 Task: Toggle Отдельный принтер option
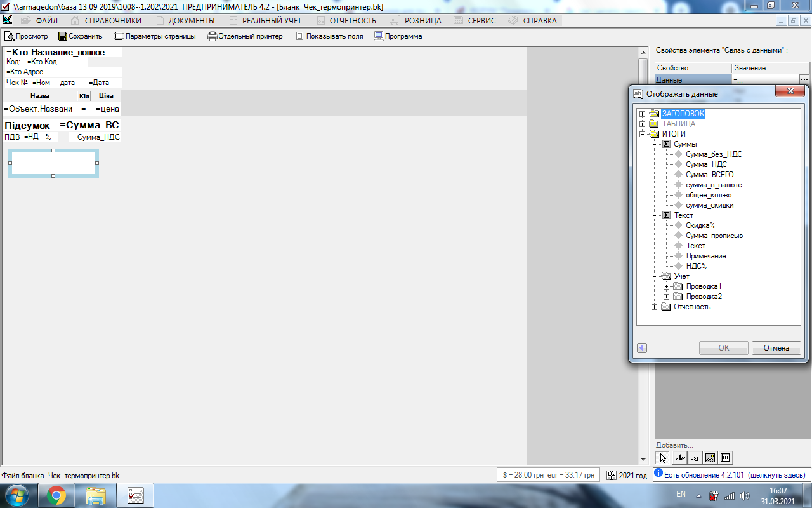(245, 36)
